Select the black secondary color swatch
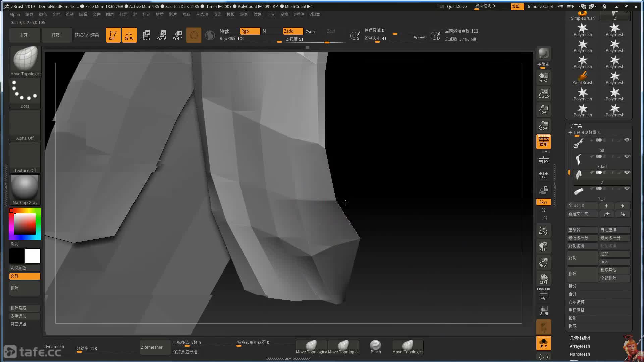Screen dimensions: 644x362 (x=17, y=256)
